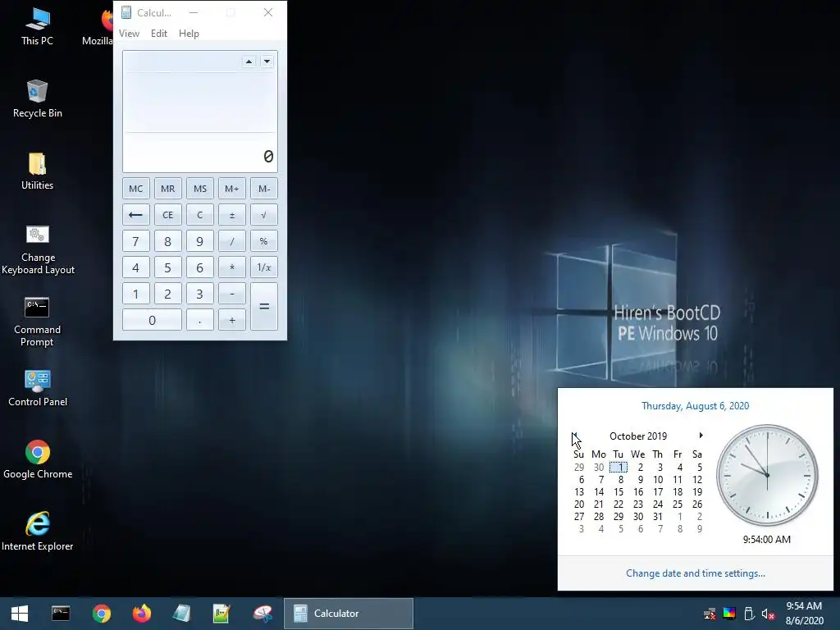Click the MC memory clear button
Screen dimensions: 840x630
(135, 189)
